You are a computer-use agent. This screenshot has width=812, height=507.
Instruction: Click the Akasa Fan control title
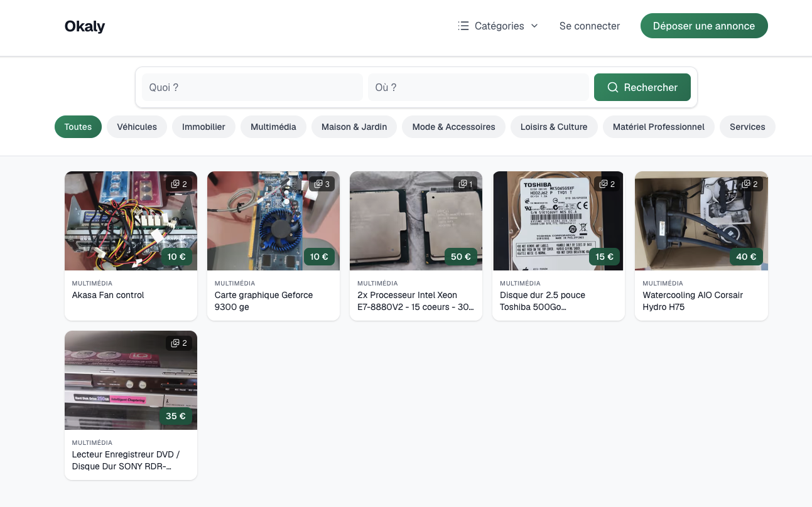[108, 295]
